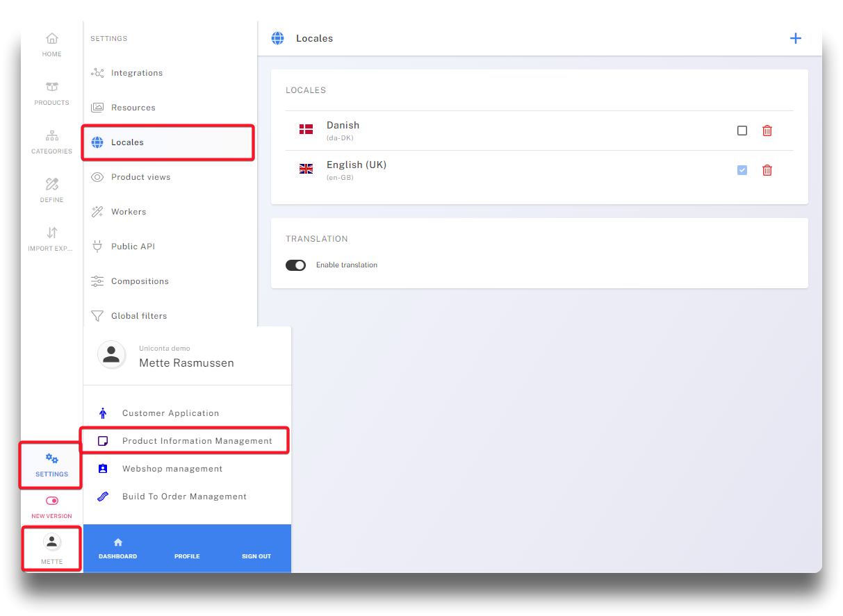
Task: Click the plus icon to add locale
Action: (x=796, y=39)
